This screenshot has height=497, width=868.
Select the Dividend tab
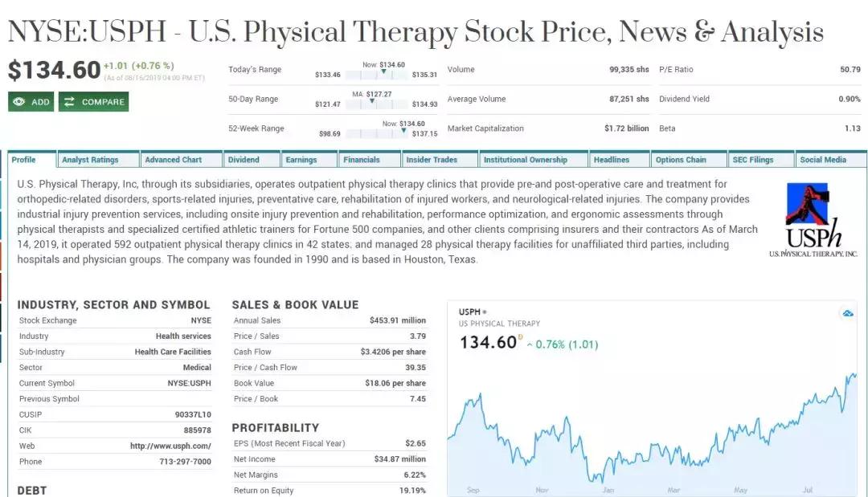coord(244,160)
